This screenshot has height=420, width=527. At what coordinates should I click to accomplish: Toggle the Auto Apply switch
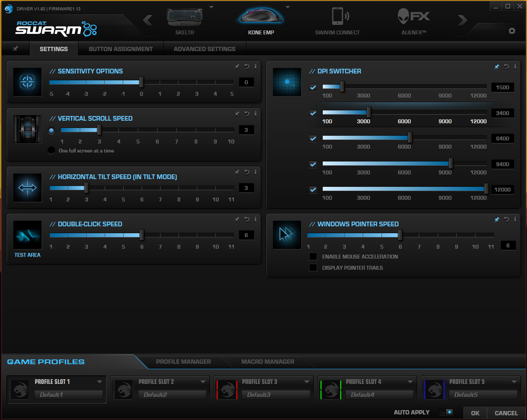click(x=446, y=412)
